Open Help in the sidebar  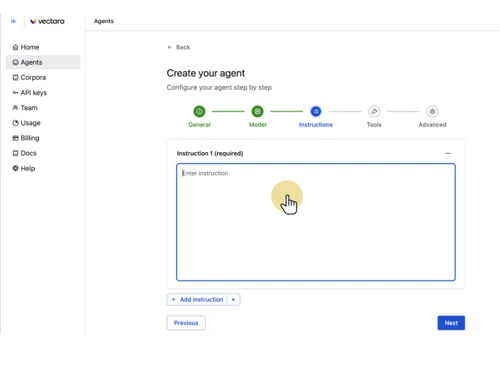tap(43, 168)
